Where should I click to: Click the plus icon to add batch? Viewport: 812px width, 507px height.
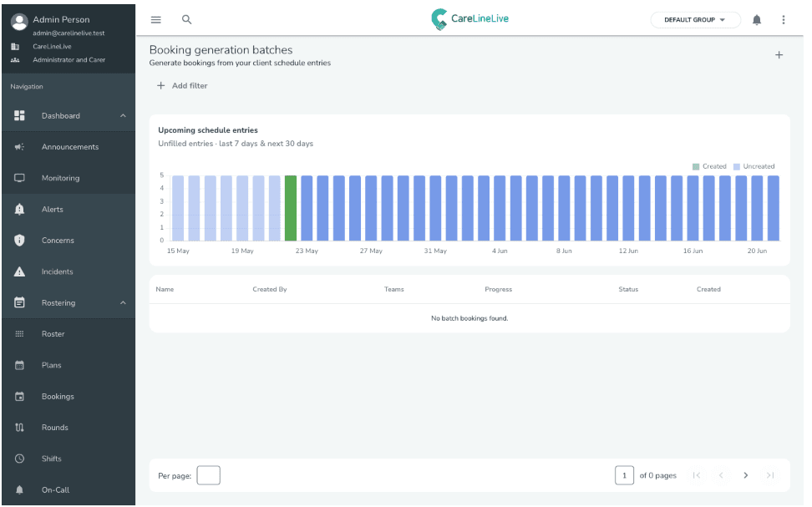click(779, 55)
